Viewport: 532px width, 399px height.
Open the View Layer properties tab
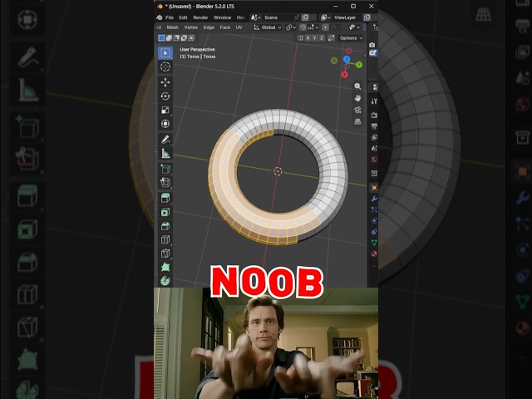coord(374,137)
